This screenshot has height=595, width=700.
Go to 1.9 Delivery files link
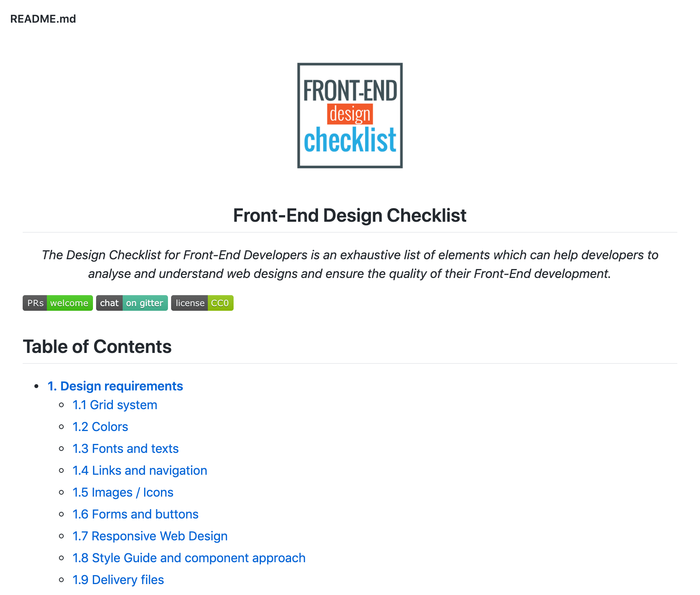pos(118,580)
